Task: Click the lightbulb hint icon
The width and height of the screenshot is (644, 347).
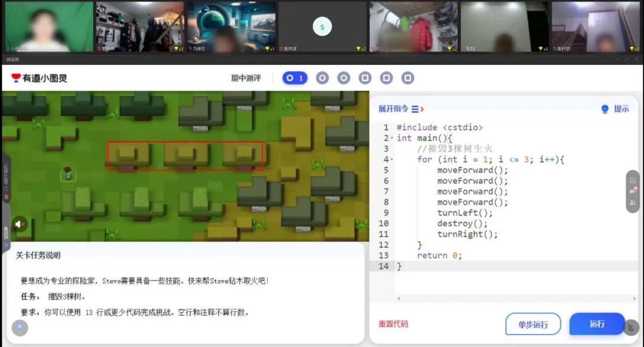Action: (605, 109)
